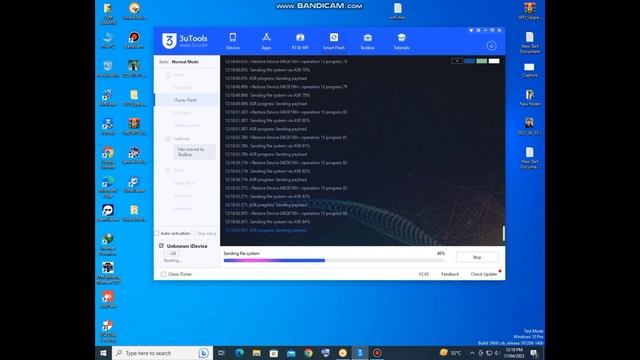
Task: Open the notification center icon
Action: [x=534, y=353]
